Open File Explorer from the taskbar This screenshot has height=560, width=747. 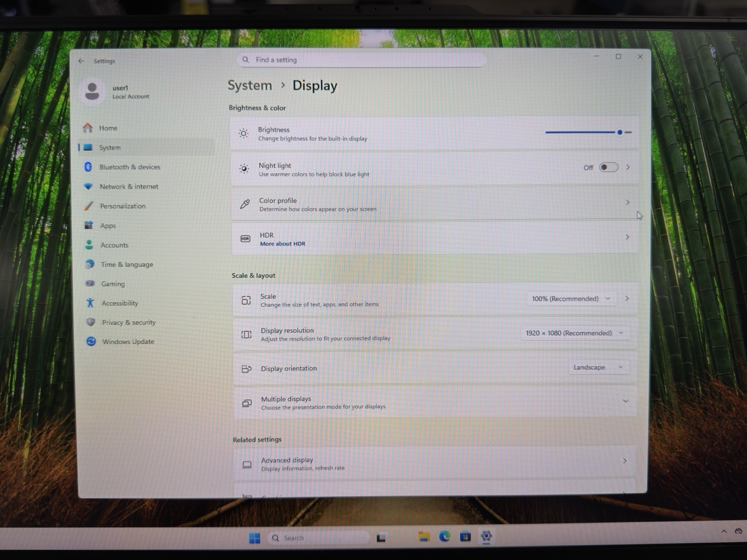(423, 537)
